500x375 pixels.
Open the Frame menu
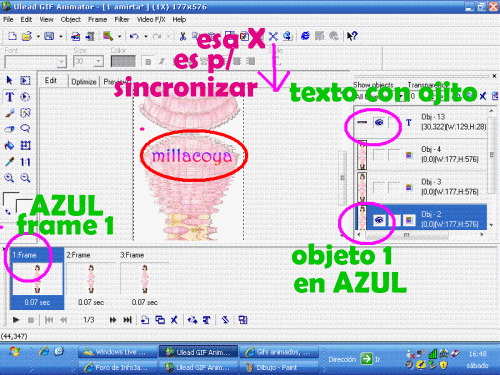point(97,20)
